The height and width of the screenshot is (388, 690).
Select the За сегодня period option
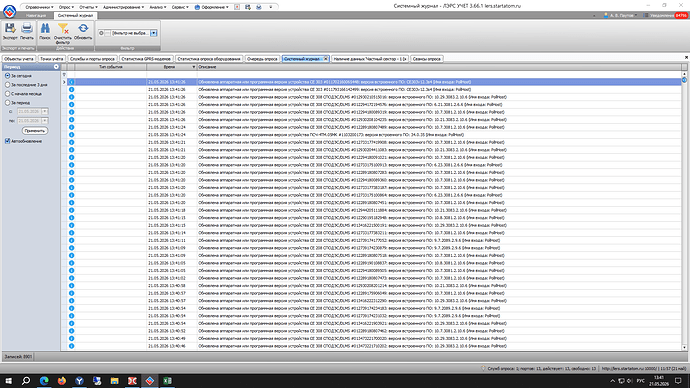[7, 76]
